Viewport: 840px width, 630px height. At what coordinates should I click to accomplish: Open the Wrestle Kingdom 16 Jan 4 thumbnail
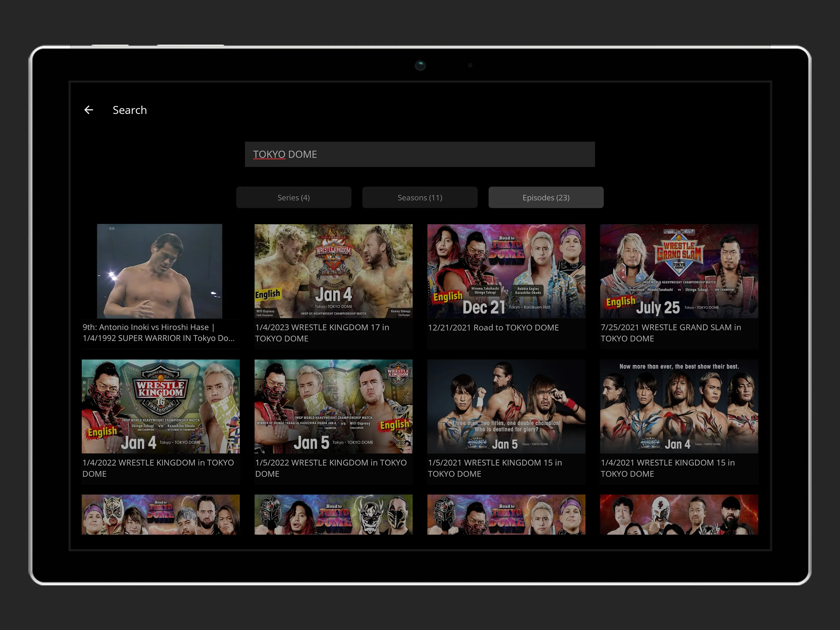160,406
